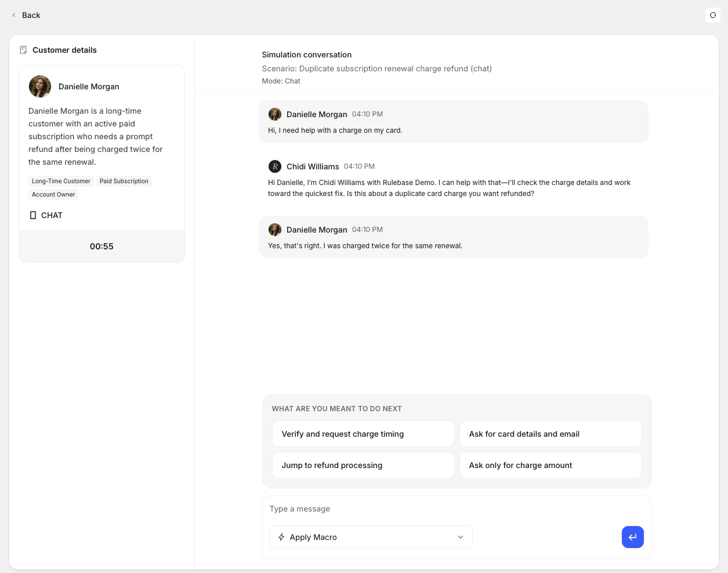
Task: Toggle the Paid Subscription tag
Action: [x=124, y=181]
